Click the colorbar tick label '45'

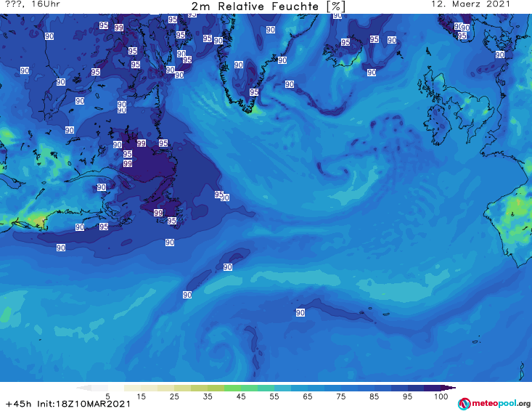[x=241, y=396]
